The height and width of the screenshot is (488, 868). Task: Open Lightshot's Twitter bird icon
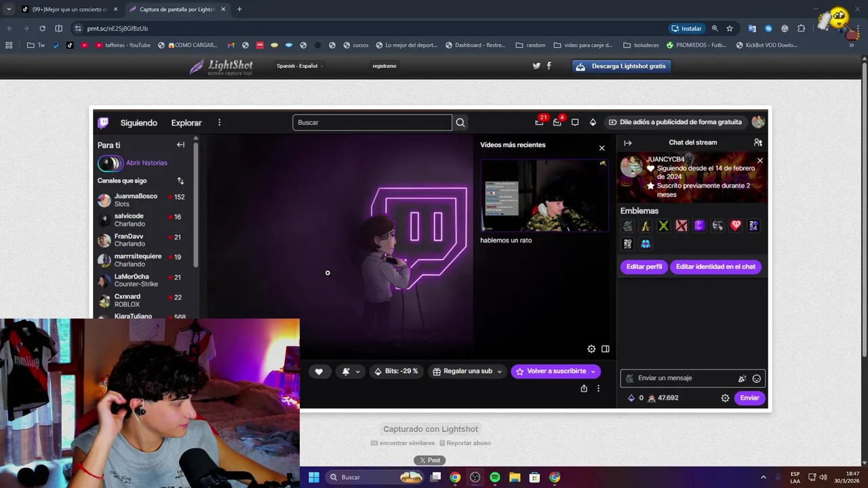[x=536, y=66]
